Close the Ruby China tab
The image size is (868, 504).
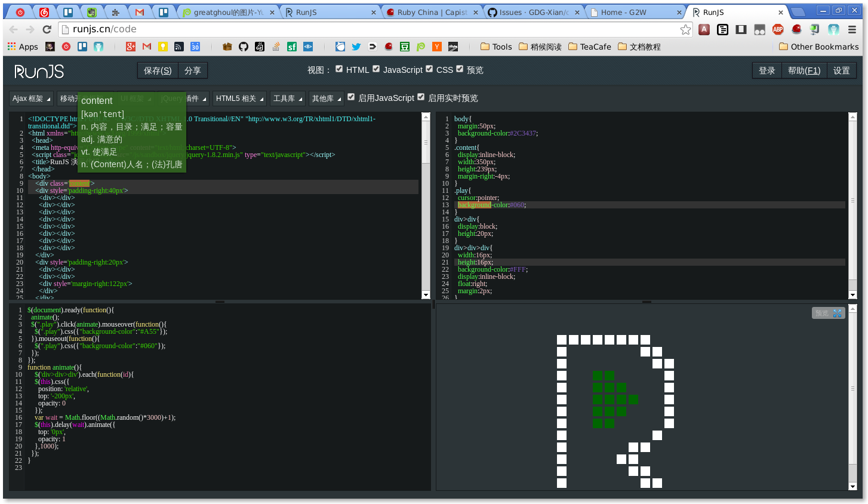(475, 12)
